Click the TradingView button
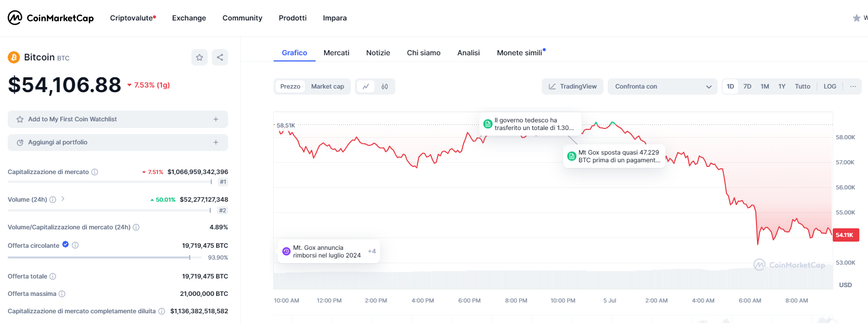The width and height of the screenshot is (868, 323). (x=572, y=87)
